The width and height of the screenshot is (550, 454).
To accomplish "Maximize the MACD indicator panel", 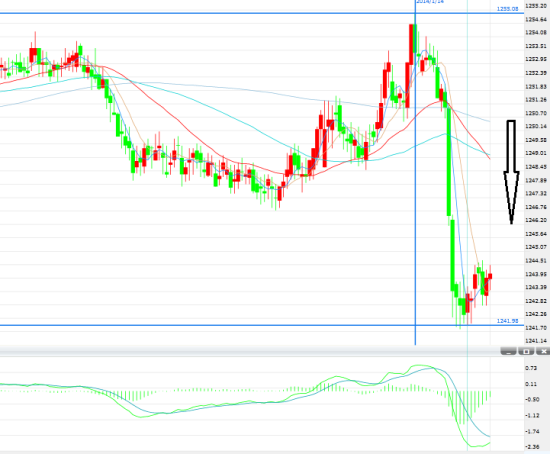I will (x=526, y=351).
